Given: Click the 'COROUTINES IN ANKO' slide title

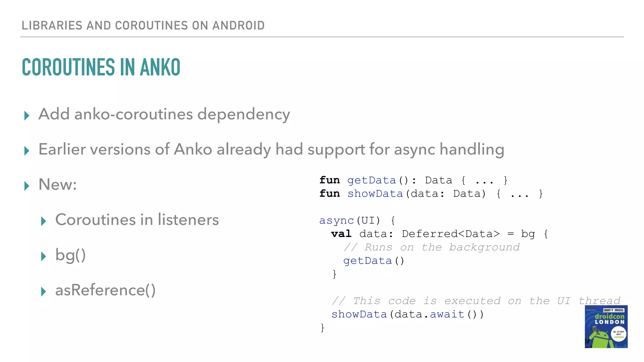Looking at the screenshot, I should click(x=101, y=67).
